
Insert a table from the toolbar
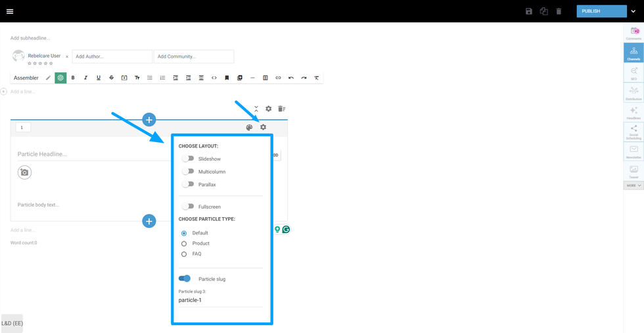click(x=265, y=78)
